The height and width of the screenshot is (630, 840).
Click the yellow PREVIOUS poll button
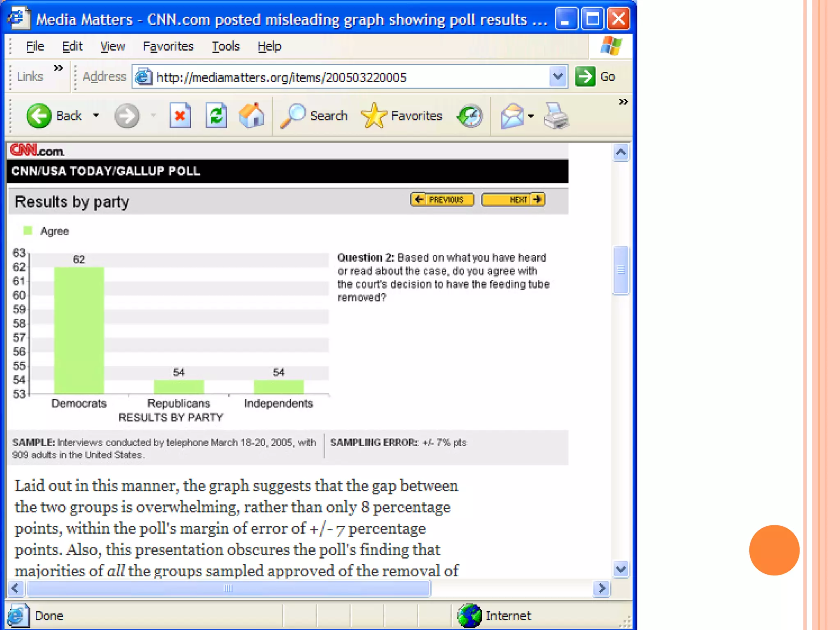point(442,200)
